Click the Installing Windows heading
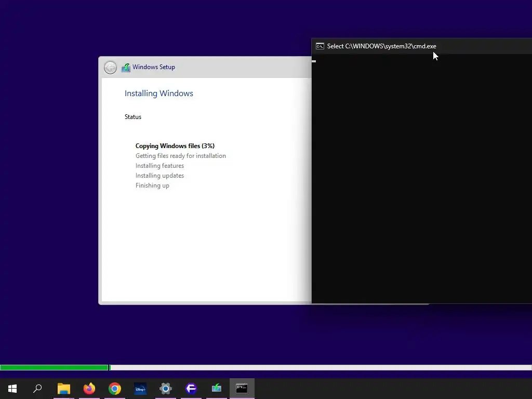 pyautogui.click(x=159, y=94)
